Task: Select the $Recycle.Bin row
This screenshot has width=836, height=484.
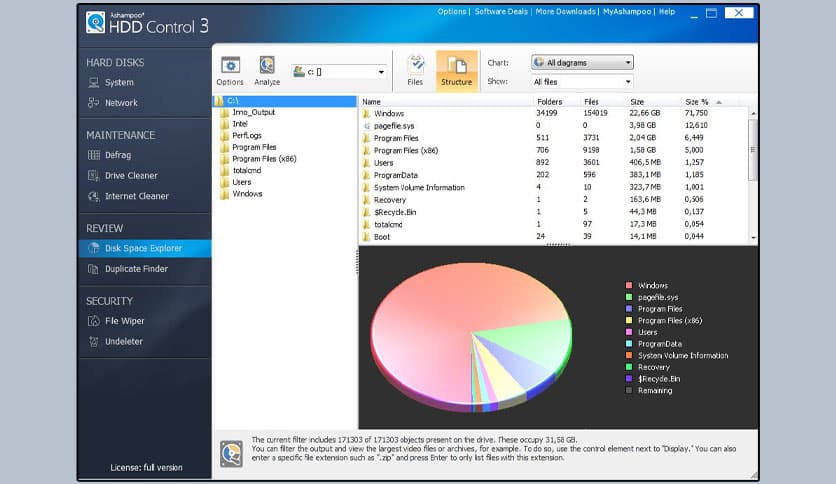Action: pos(554,212)
